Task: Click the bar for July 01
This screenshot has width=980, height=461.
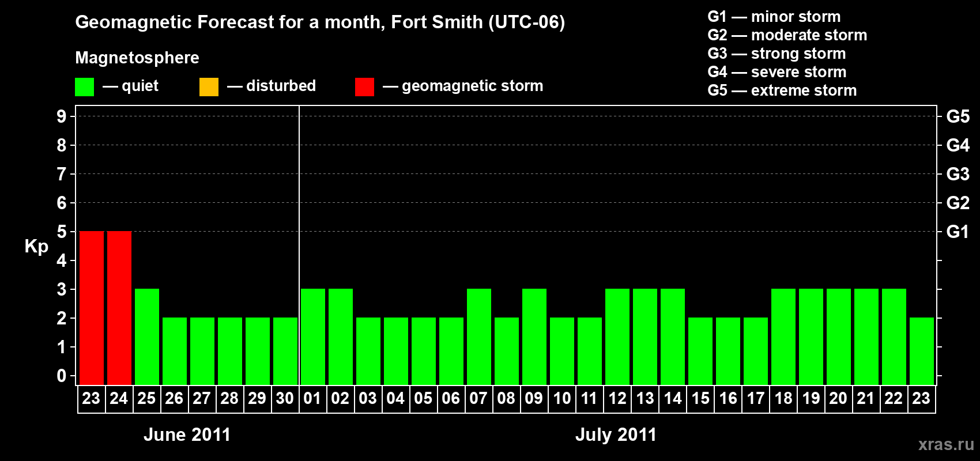Action: (x=313, y=337)
